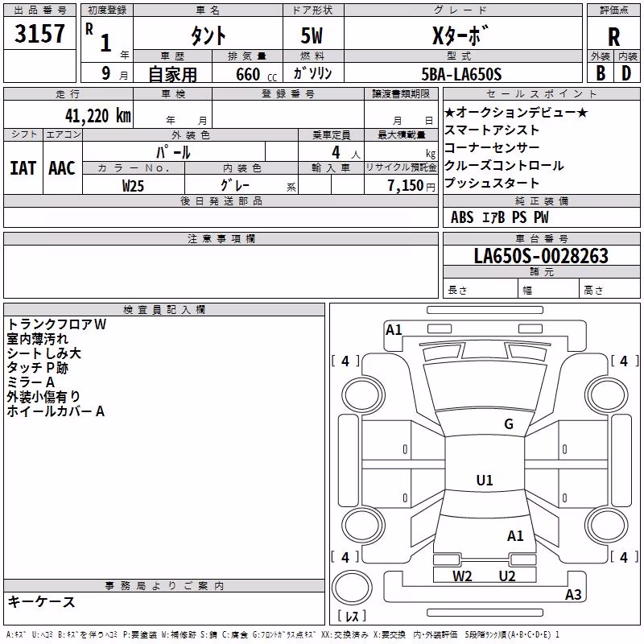
Task: Click the 注意事項欄 header
Action: [221, 238]
